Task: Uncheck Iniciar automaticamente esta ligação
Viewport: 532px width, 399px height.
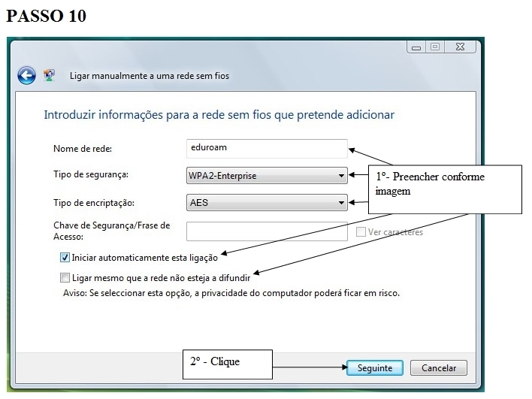Action: 65,258
